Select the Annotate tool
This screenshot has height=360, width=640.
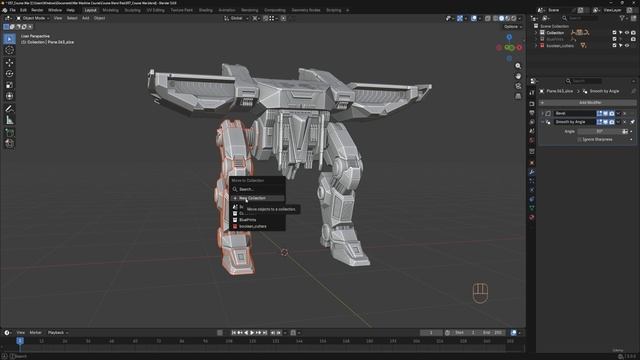click(9, 109)
